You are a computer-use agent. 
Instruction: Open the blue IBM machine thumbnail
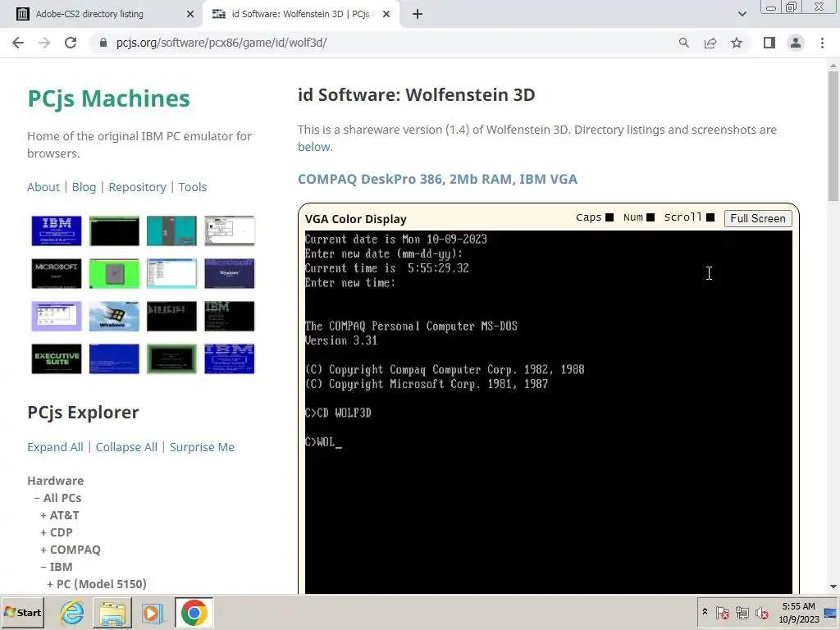click(x=57, y=231)
